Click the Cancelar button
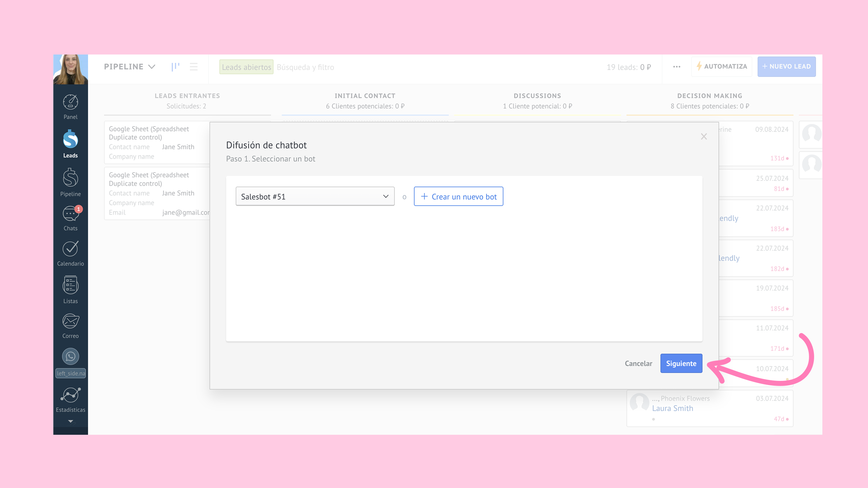Image resolution: width=868 pixels, height=488 pixels. [x=638, y=363]
